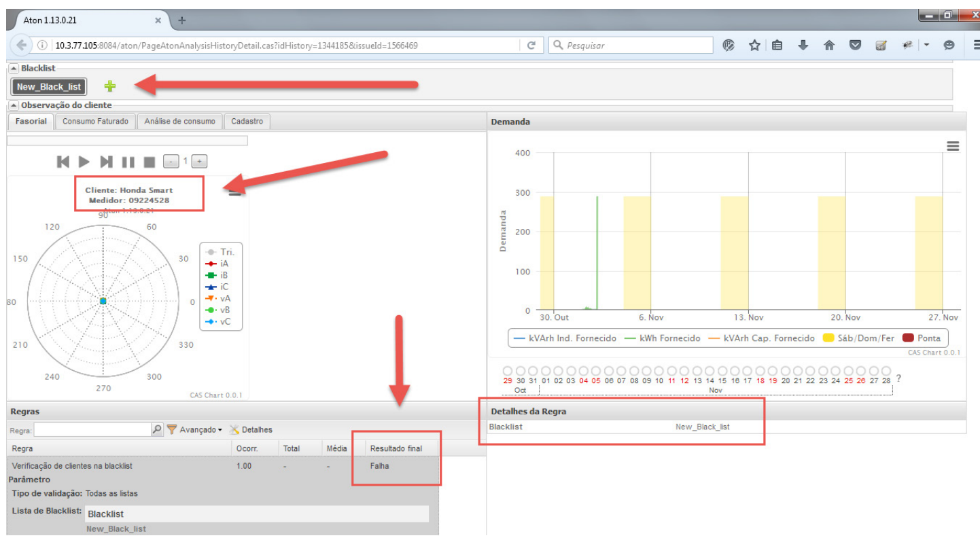Open the Firefox downloads arrow icon

pyautogui.click(x=803, y=46)
